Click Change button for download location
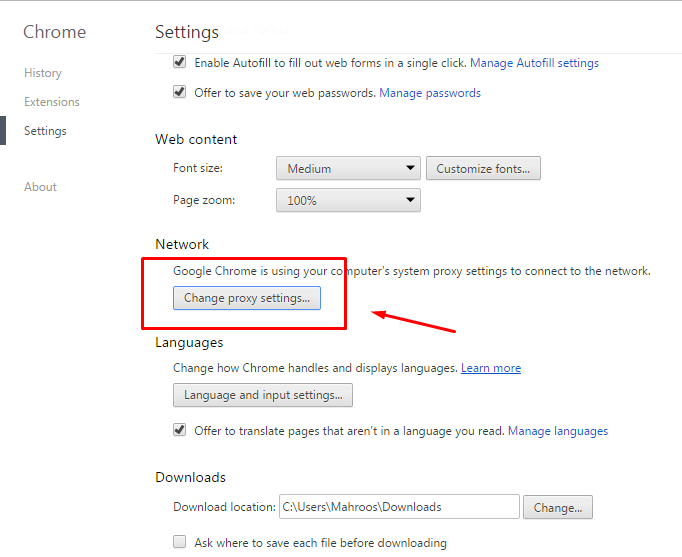682x557 pixels. point(558,507)
